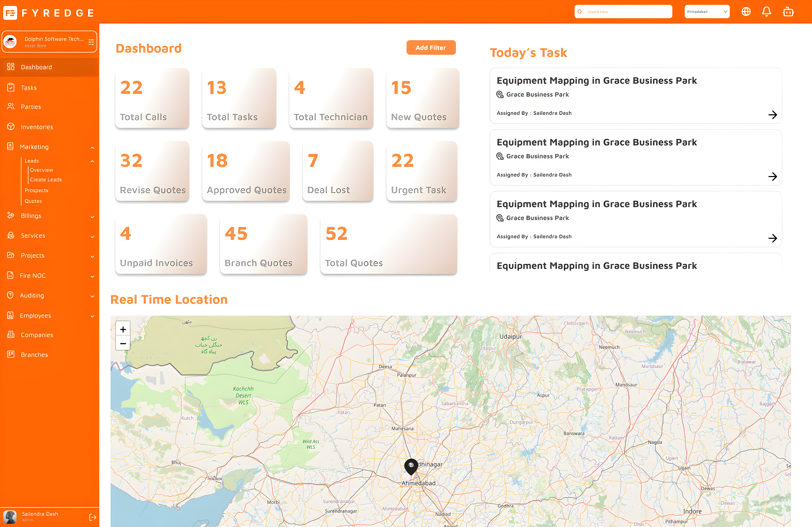Expand the Services menu chevron

tap(92, 237)
